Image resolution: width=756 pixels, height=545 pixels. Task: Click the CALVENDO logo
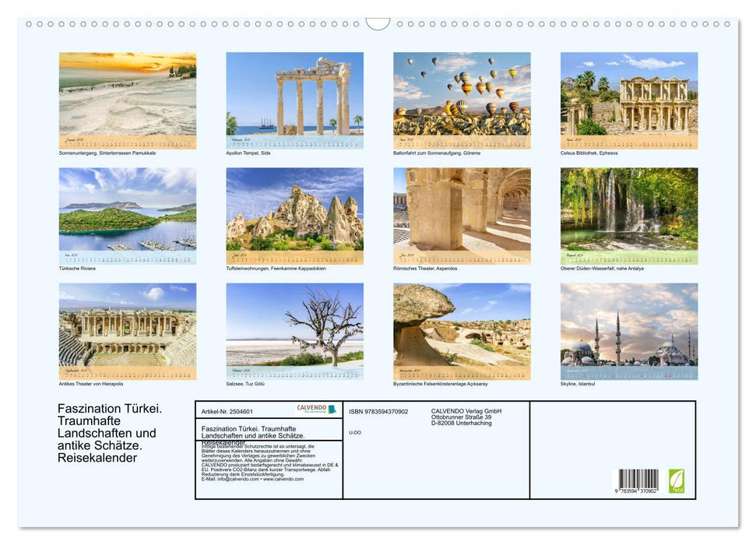pyautogui.click(x=316, y=409)
